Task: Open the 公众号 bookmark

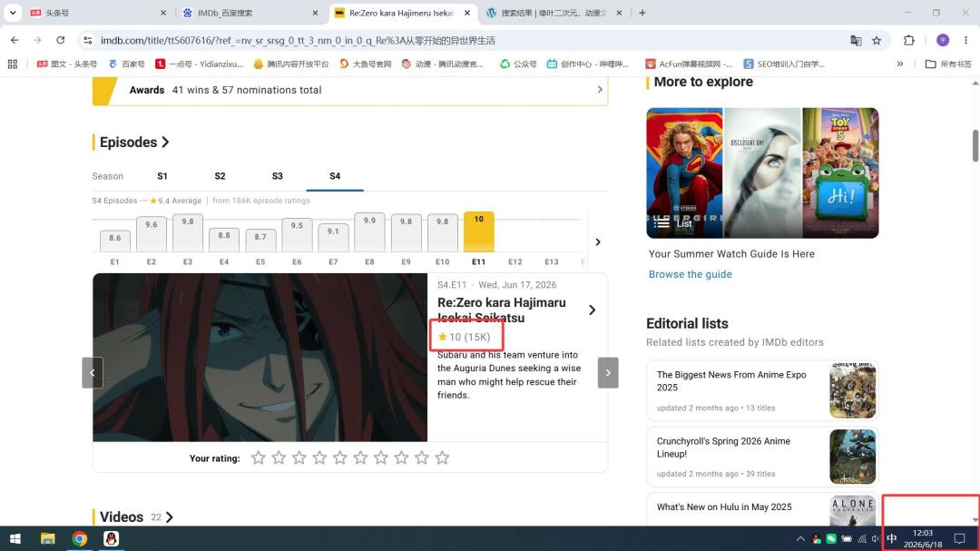Action: coord(518,64)
